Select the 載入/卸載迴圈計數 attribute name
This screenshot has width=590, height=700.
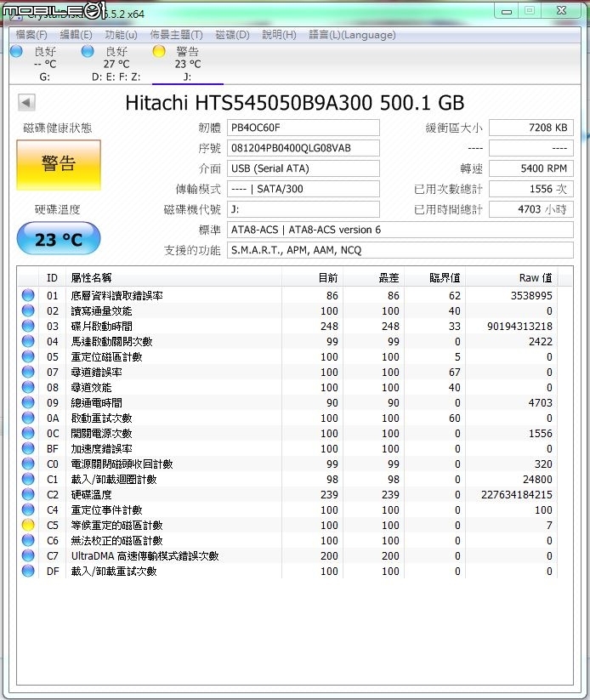click(114, 480)
